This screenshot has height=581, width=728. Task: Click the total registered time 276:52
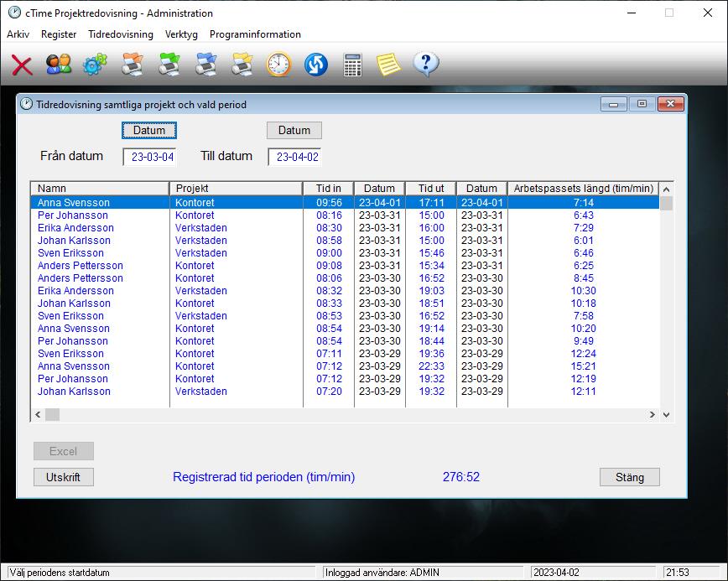click(x=461, y=477)
